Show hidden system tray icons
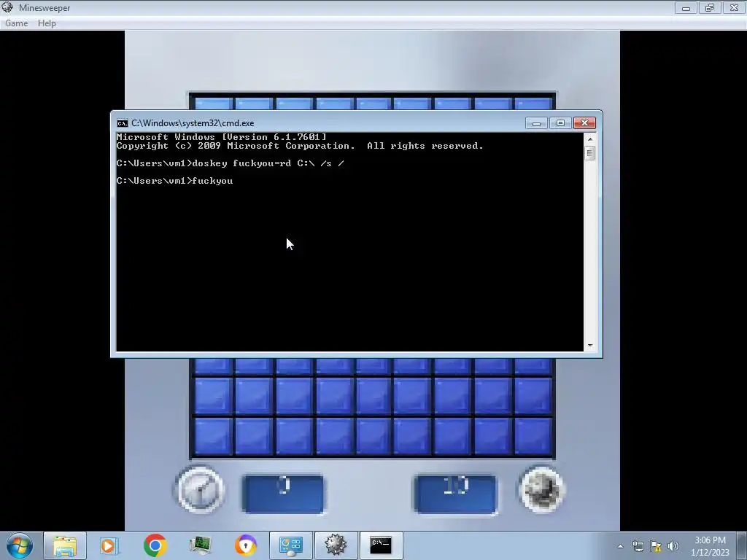 620,546
